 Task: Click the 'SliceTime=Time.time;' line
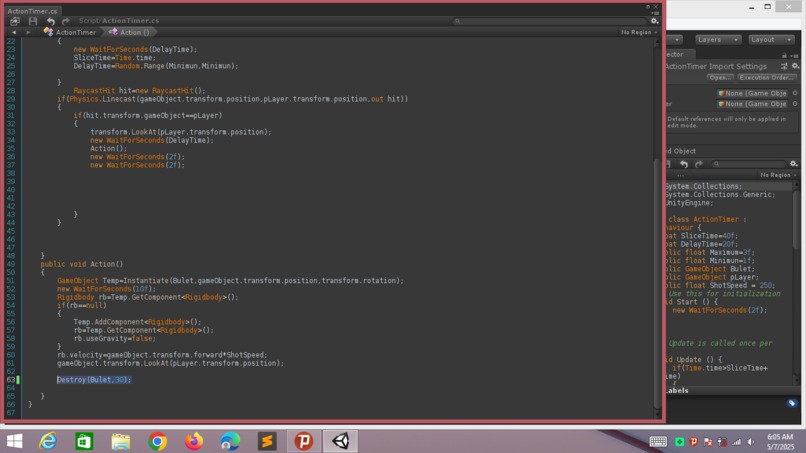point(115,58)
